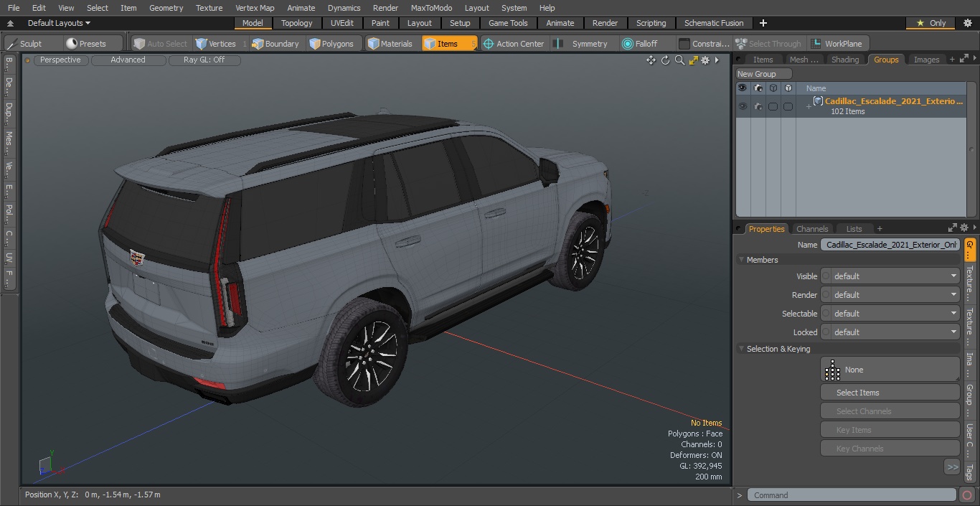Collapse layout switcher with up arrow icon
Image resolution: width=980 pixels, height=506 pixels.
(10, 23)
